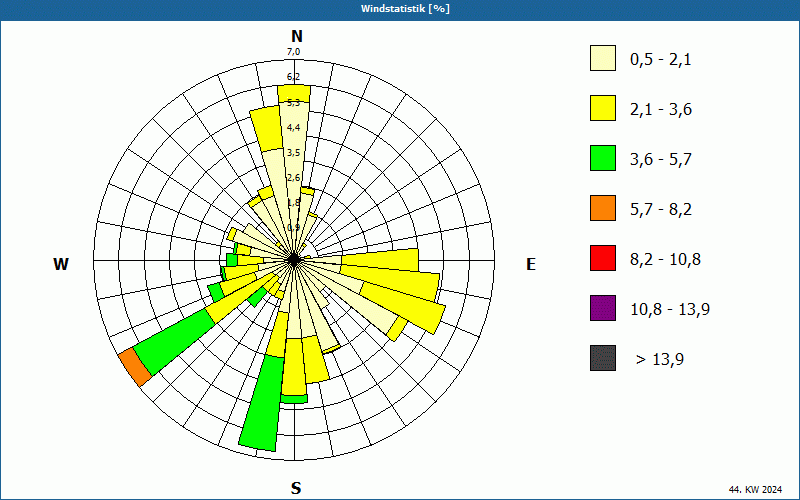Click the 3,6 - 5,7 green legend swatch
The height and width of the screenshot is (500, 800).
[x=603, y=158]
